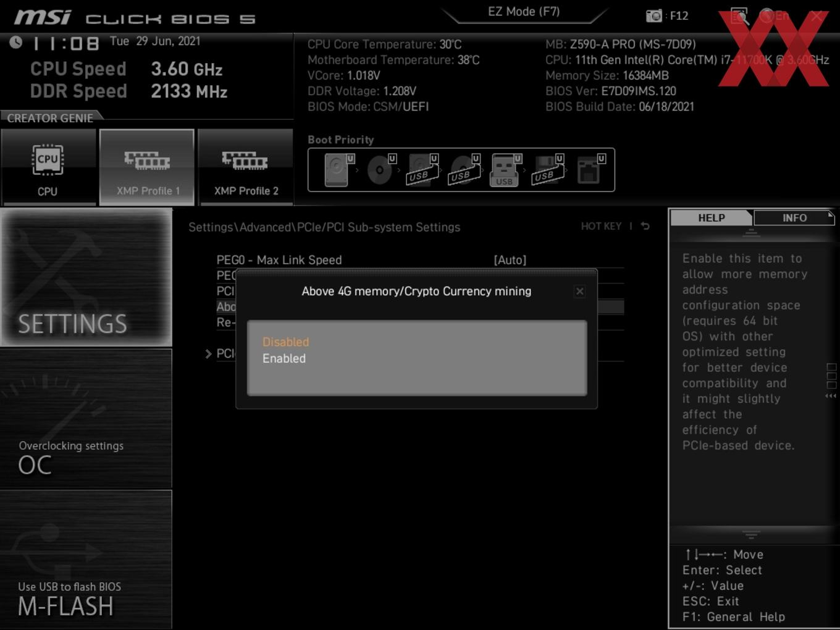Click the CPU Core Temperature: 30°C text
This screenshot has height=630, width=840.
[385, 44]
